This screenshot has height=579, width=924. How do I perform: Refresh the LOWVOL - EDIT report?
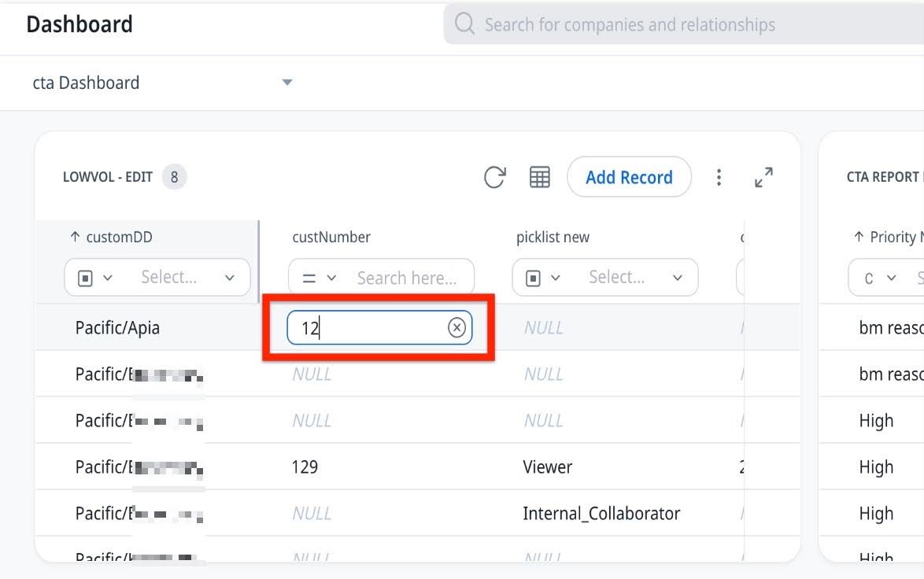495,177
